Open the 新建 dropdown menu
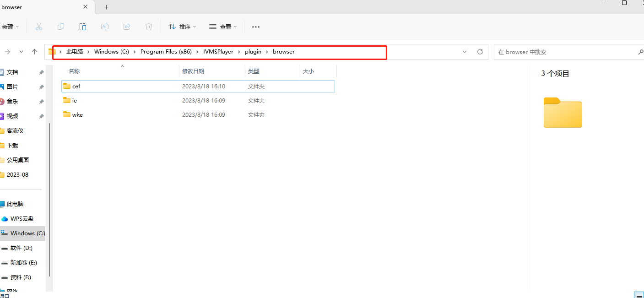This screenshot has height=298, width=644. pyautogui.click(x=10, y=27)
